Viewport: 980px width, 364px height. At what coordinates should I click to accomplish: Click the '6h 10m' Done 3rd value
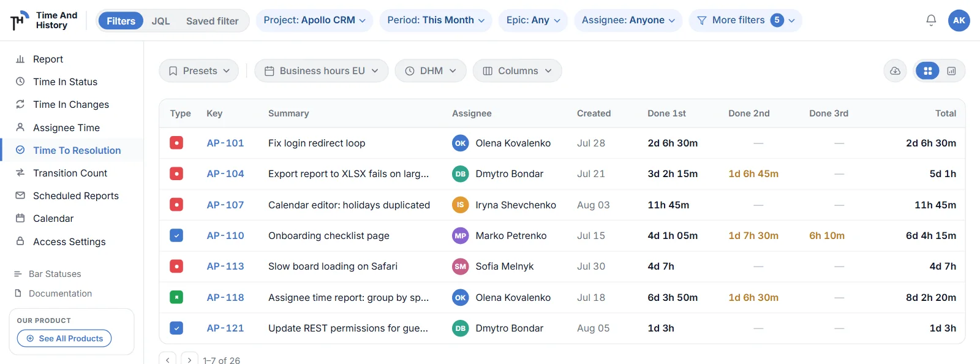827,235
